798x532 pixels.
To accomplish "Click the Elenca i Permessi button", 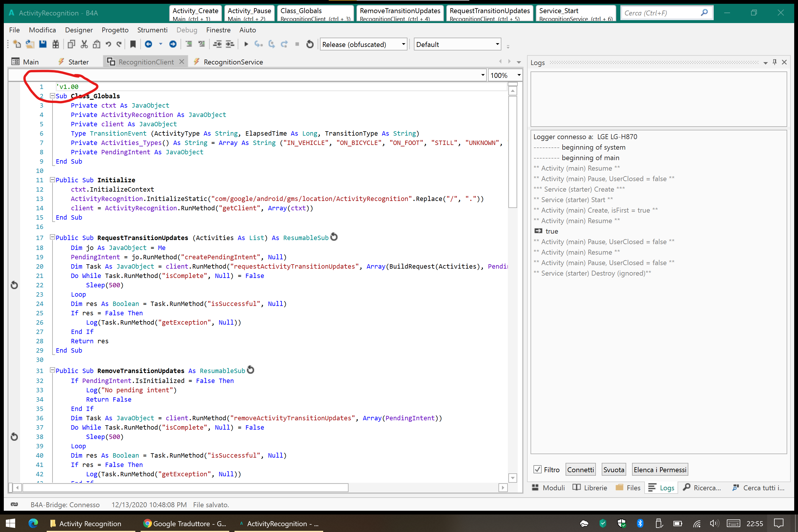I will pyautogui.click(x=660, y=470).
